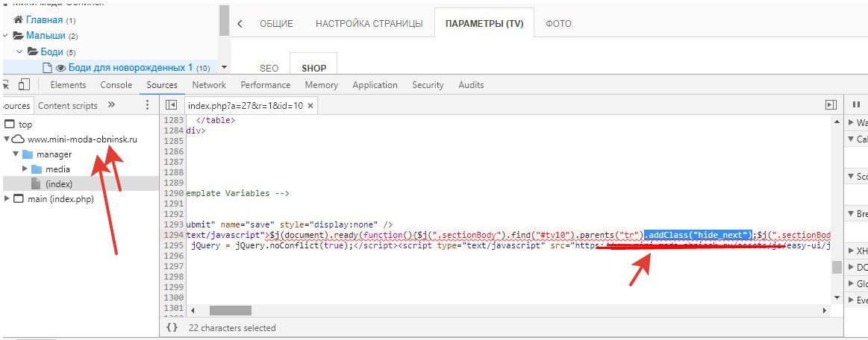The width and height of the screenshot is (868, 340).
Task: Open the Performance panel tab
Action: pos(266,84)
